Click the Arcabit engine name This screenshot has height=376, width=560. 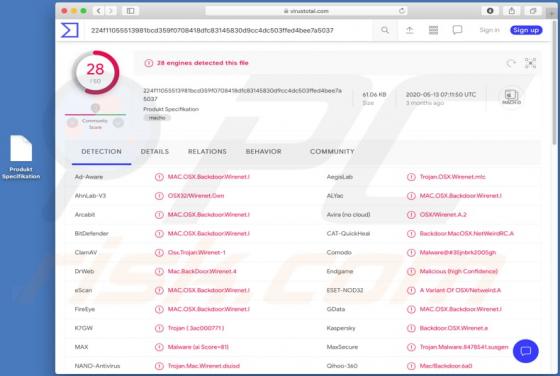pos(85,215)
